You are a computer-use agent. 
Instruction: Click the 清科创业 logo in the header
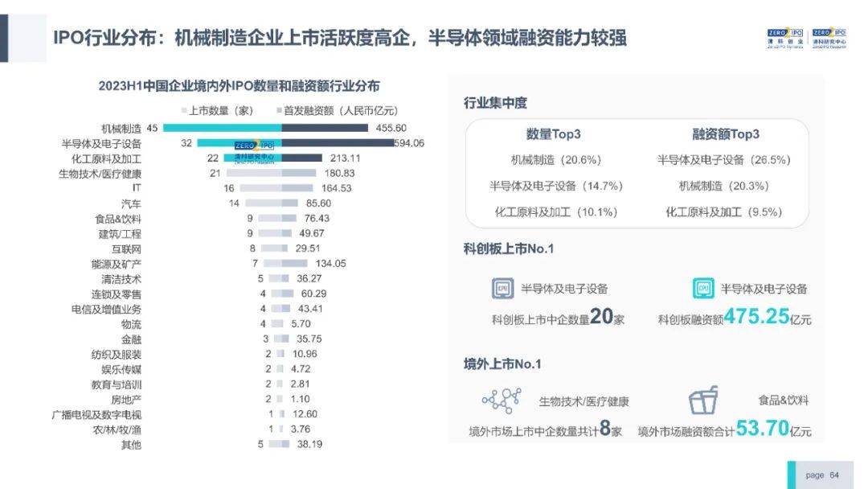[784, 39]
